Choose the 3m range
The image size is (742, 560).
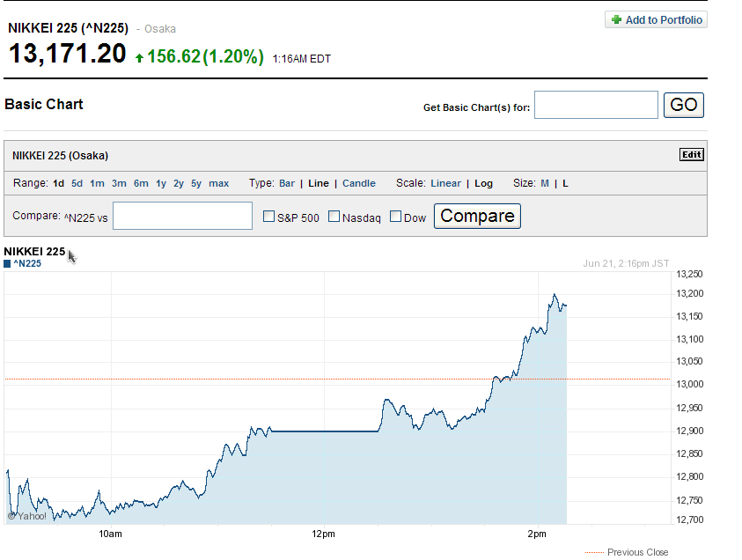[119, 183]
